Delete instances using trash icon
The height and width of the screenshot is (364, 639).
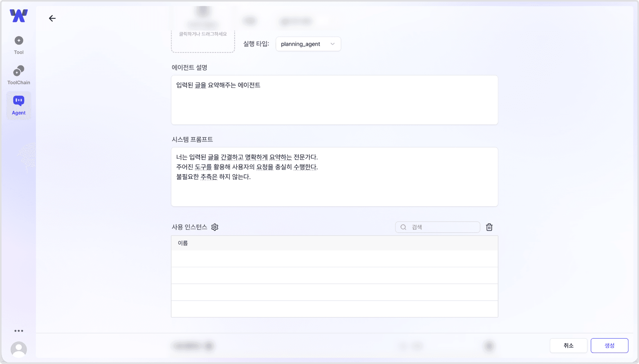(489, 227)
